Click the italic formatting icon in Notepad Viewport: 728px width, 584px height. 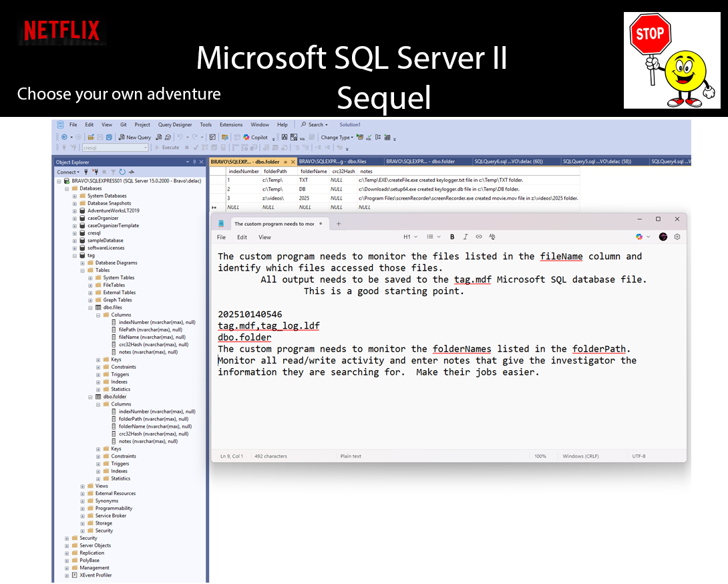(x=466, y=237)
